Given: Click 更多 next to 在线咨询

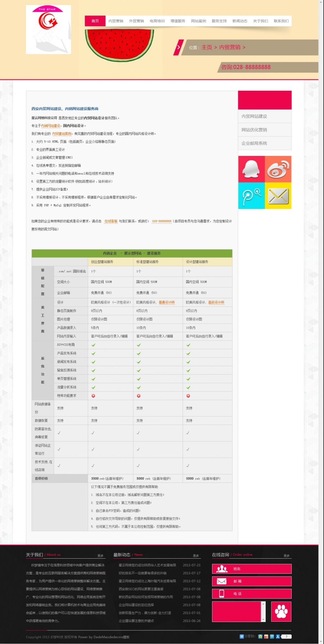Looking at the screenshot, I should (x=287, y=556).
